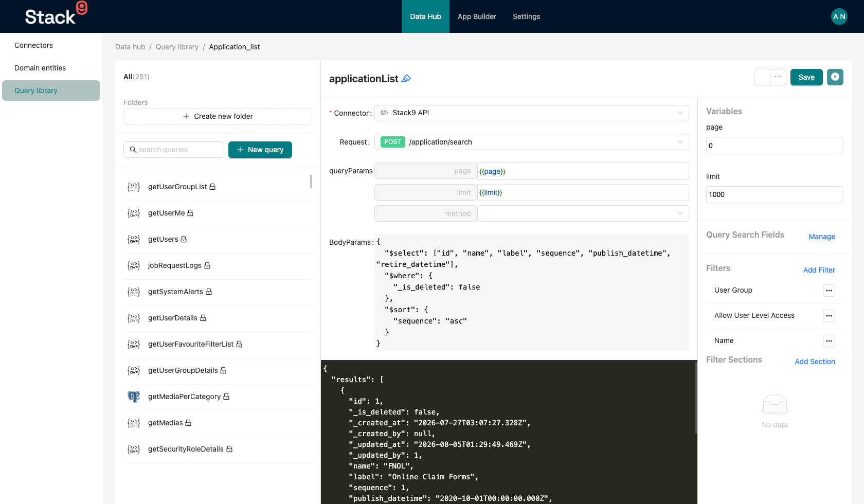Click the results panel scrollbar
Viewport: 864px width, 504px height.
[x=696, y=397]
